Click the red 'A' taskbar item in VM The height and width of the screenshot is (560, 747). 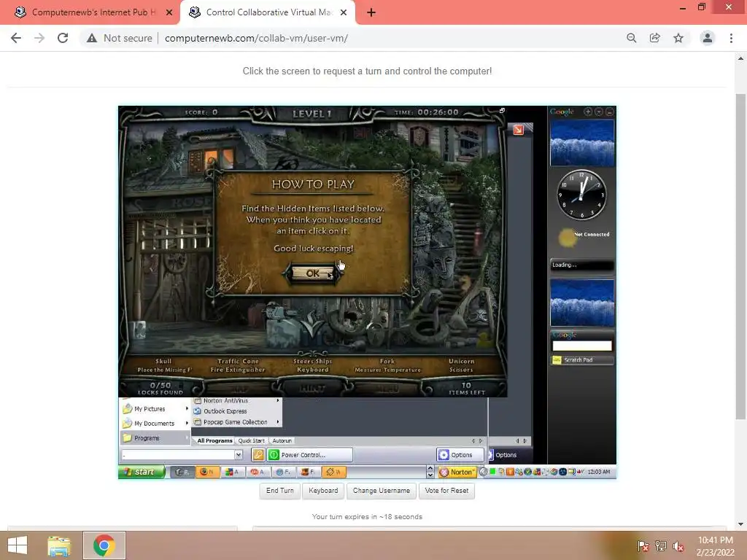point(258,472)
